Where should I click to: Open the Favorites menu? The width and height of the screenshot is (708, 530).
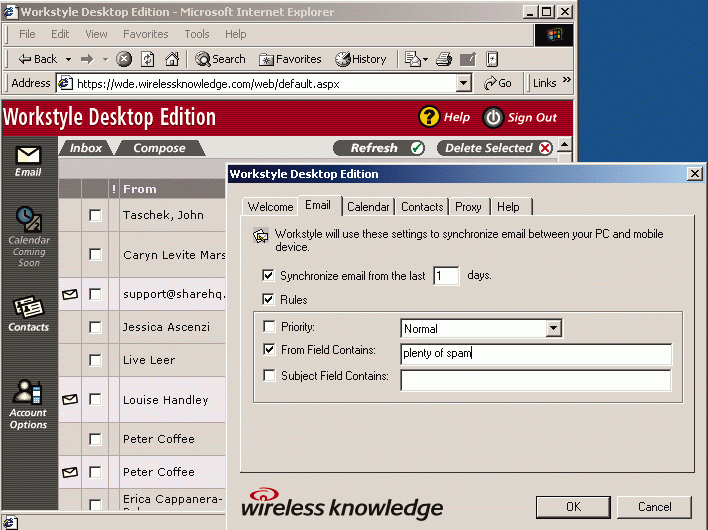tap(145, 34)
